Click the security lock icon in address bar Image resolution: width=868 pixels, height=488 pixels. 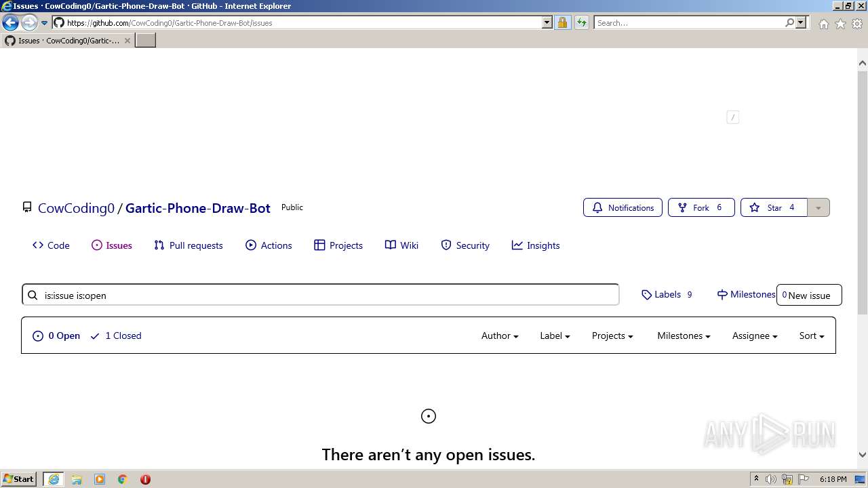[562, 22]
